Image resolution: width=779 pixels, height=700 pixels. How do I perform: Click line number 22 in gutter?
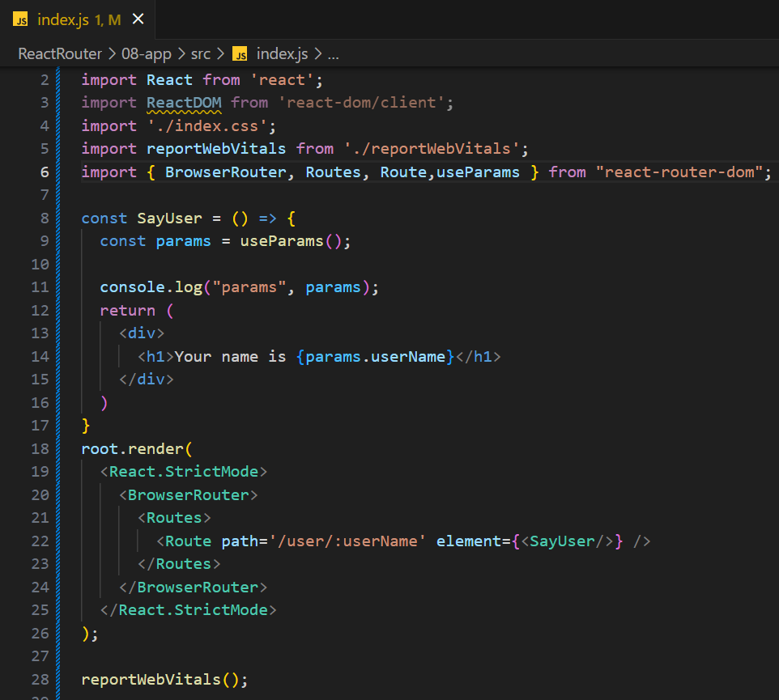pyautogui.click(x=40, y=541)
